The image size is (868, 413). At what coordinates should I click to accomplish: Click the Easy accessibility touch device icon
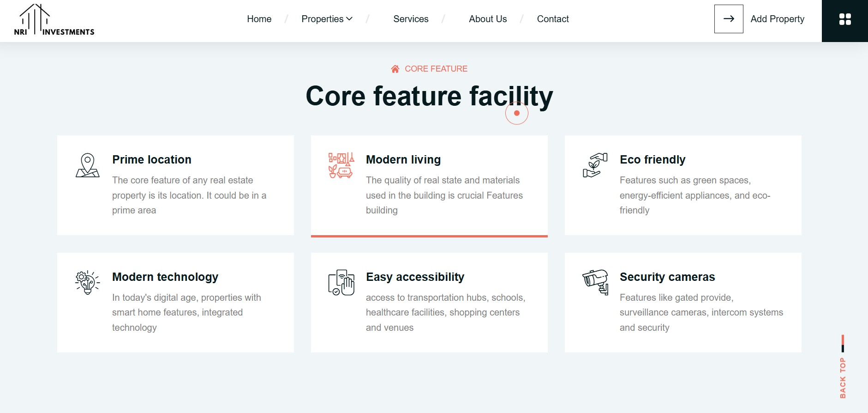coord(341,282)
